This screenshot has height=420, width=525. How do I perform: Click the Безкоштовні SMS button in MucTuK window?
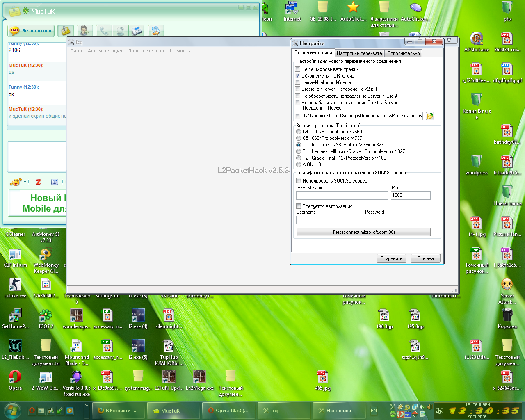click(x=31, y=31)
